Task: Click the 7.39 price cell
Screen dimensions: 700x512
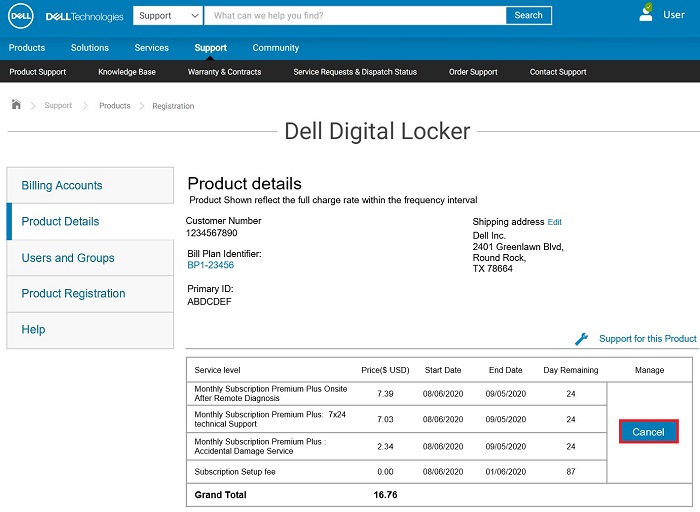Action: click(x=385, y=394)
